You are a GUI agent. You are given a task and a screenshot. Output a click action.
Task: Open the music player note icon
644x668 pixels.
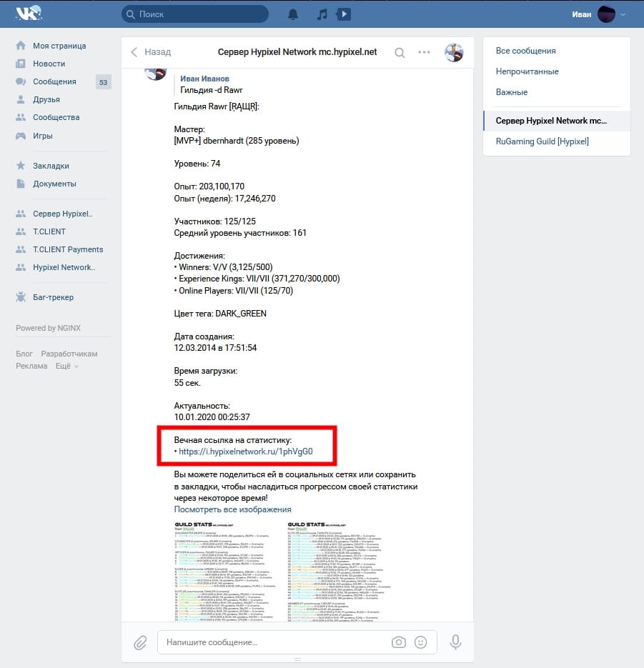coord(322,14)
